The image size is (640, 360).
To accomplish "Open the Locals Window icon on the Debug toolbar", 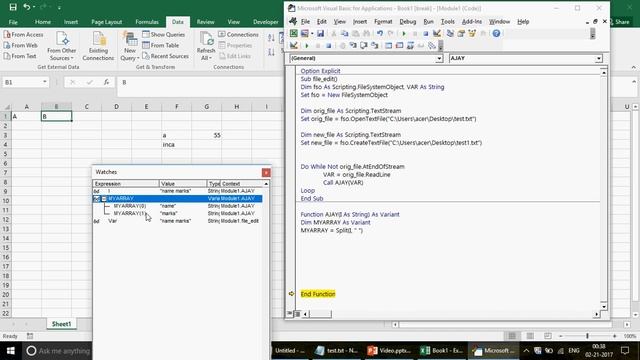I will coord(388,45).
